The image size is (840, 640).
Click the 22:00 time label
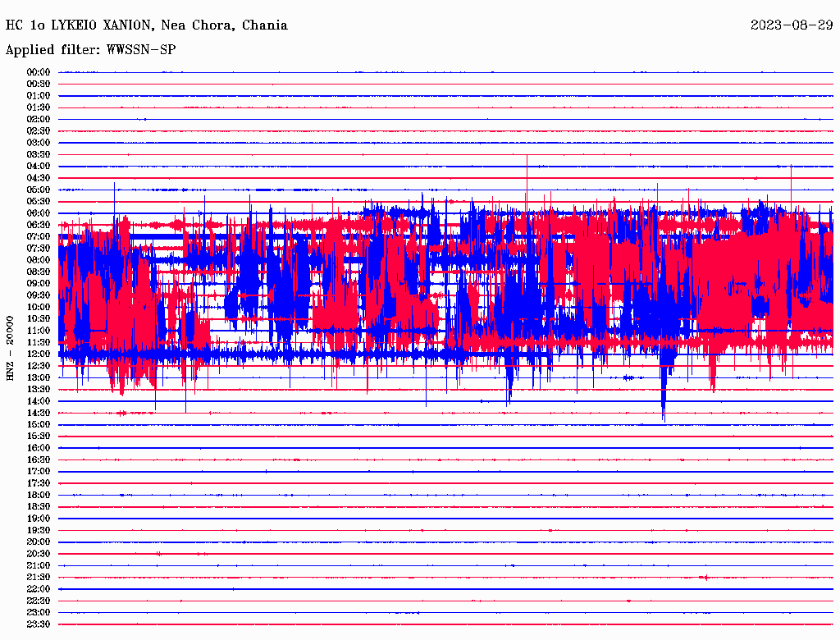tap(39, 589)
